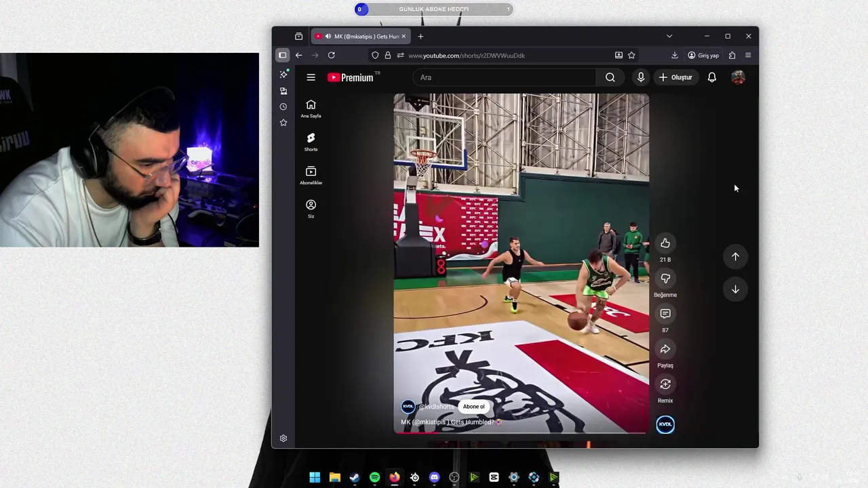Click the Ara search field

point(505,77)
